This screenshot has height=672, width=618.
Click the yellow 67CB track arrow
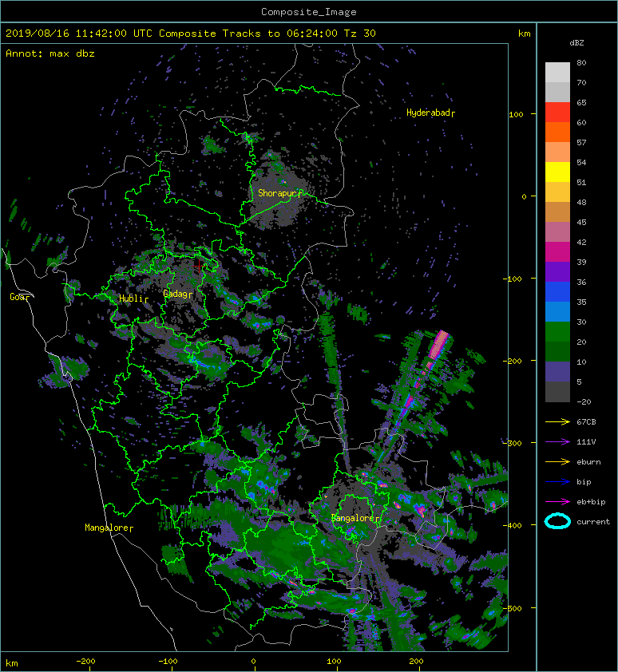click(557, 421)
